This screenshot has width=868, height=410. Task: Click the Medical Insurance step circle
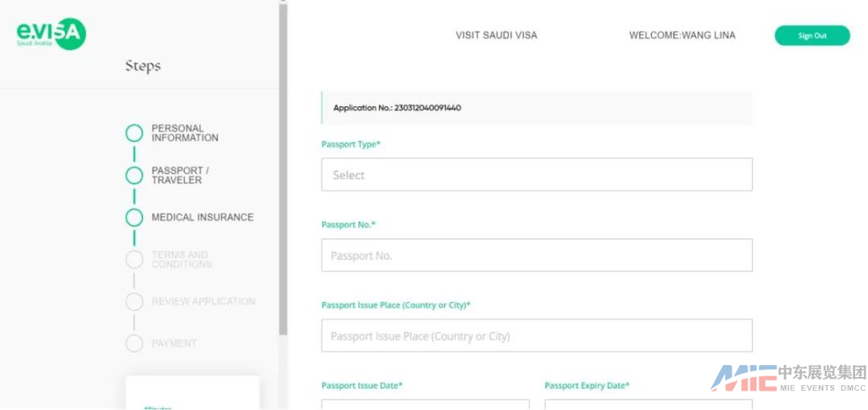134,217
